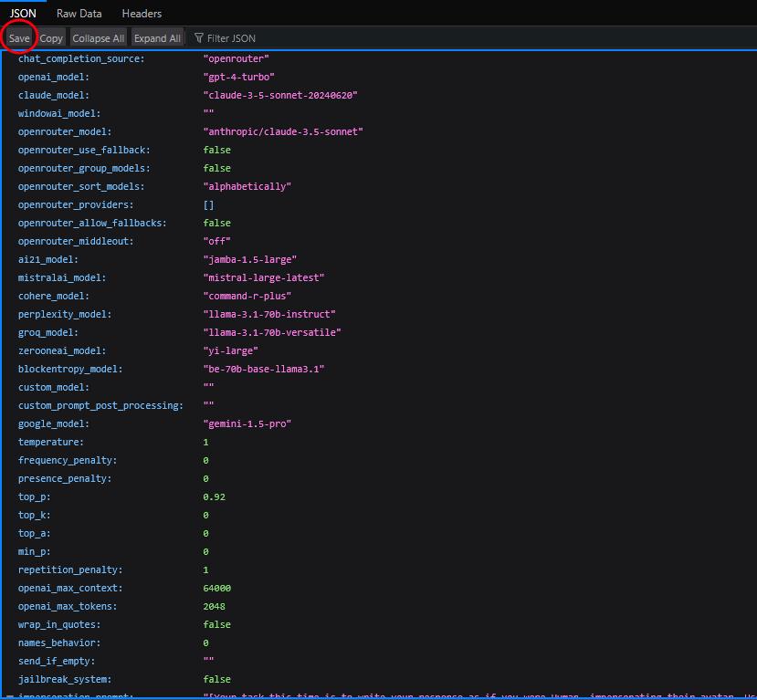Click the value "be-70b-base-llama3.1"
The width and height of the screenshot is (757, 700).
click(264, 369)
